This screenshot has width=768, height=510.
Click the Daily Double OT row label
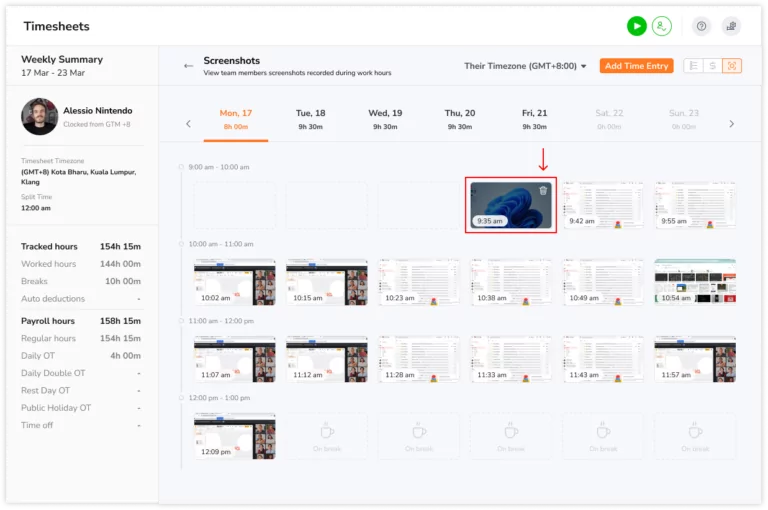pyautogui.click(x=53, y=373)
